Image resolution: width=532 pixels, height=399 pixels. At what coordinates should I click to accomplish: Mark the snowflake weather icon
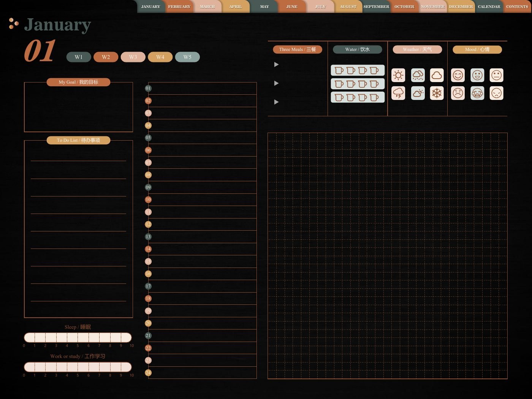(437, 93)
